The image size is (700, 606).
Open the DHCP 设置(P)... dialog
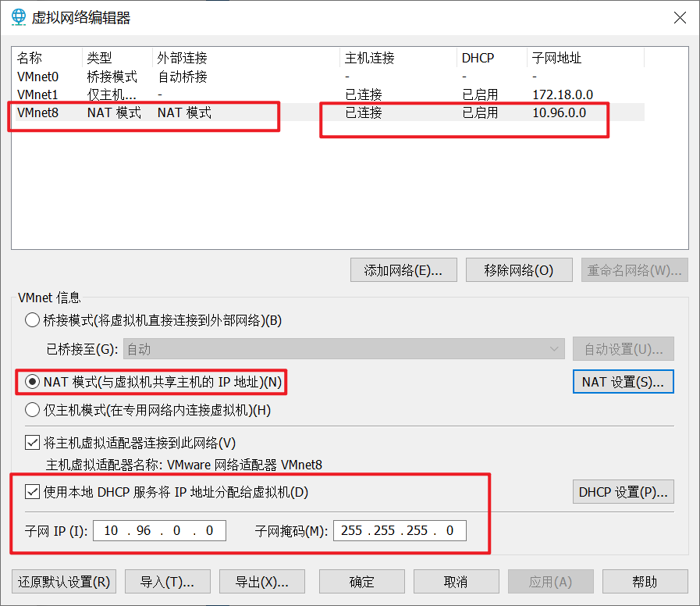[x=622, y=492]
